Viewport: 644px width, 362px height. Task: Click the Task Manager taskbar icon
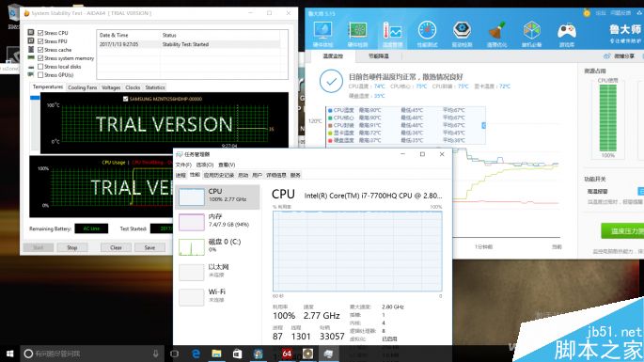(328, 354)
